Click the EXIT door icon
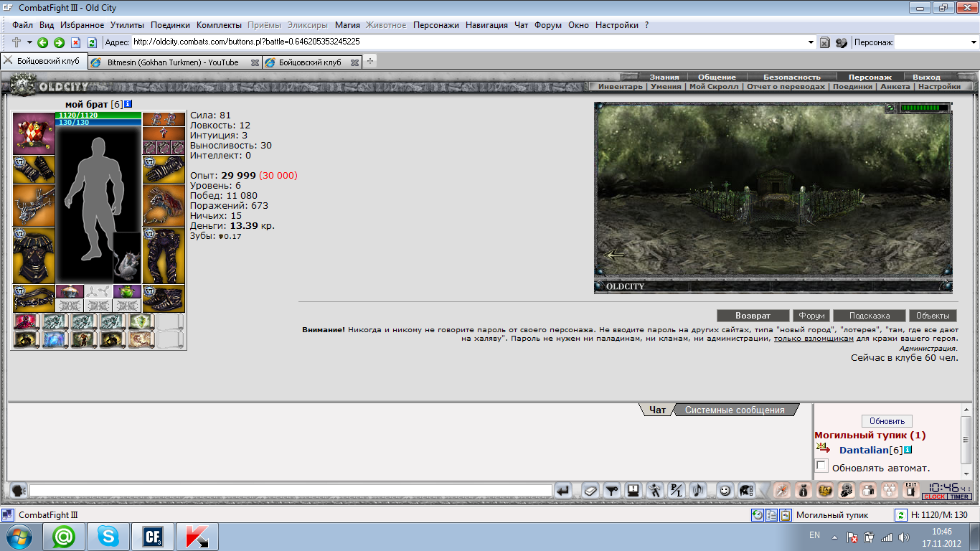The image size is (980, 551). (x=911, y=490)
